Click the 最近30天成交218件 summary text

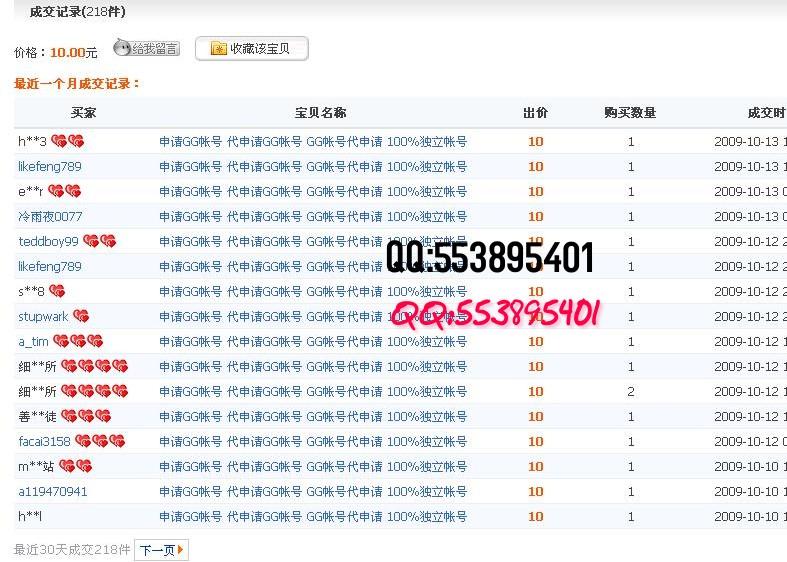click(x=72, y=549)
